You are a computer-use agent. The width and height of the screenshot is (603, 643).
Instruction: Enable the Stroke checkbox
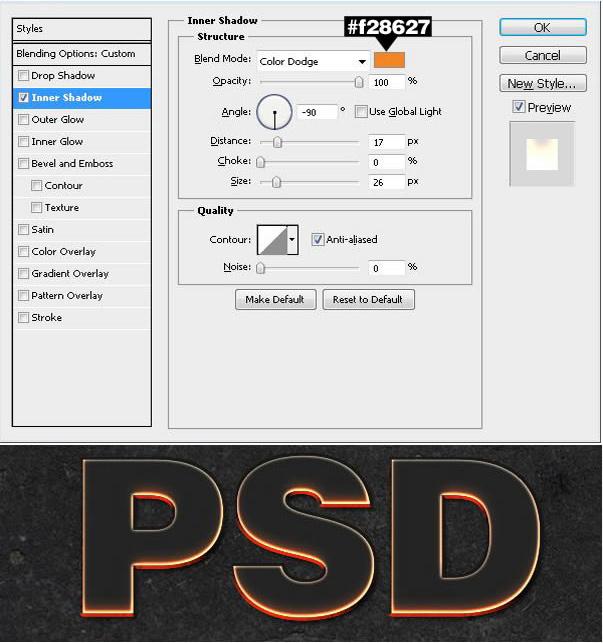(x=23, y=317)
